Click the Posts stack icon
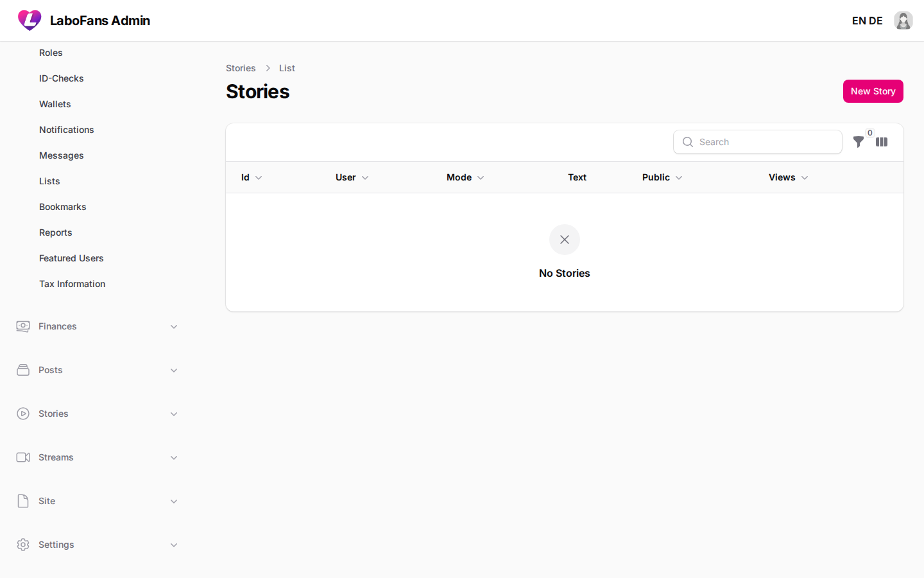The height and width of the screenshot is (578, 924). (23, 370)
